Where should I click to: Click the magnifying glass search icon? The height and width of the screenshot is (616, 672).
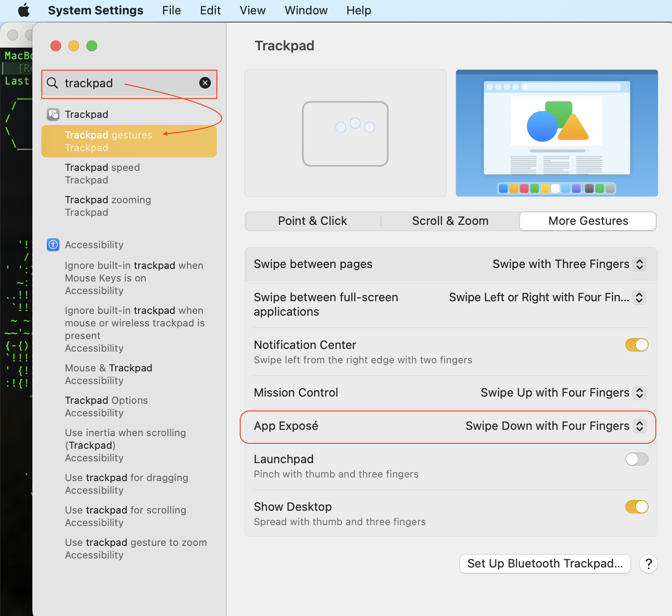click(x=53, y=83)
